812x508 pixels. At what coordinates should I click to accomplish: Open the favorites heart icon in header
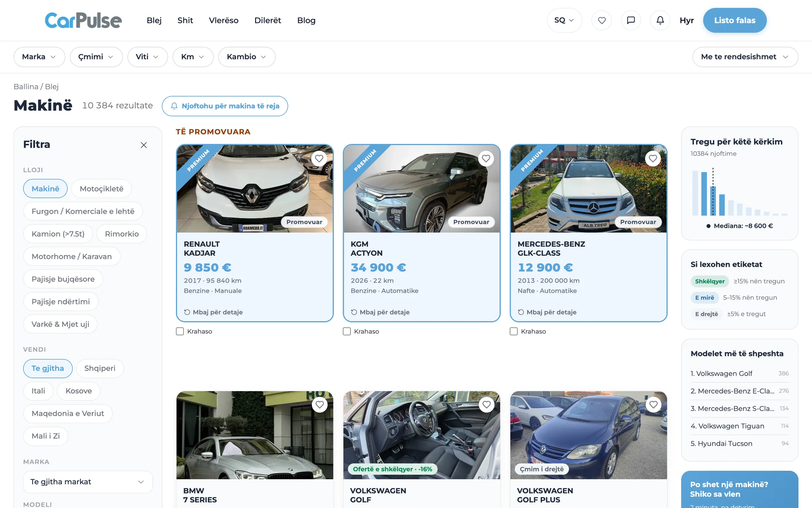pos(602,20)
